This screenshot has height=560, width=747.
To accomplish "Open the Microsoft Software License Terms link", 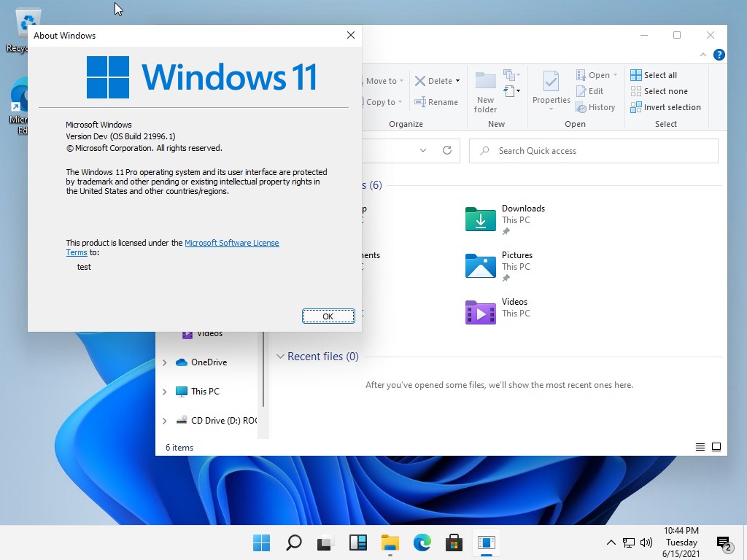I will (x=232, y=242).
